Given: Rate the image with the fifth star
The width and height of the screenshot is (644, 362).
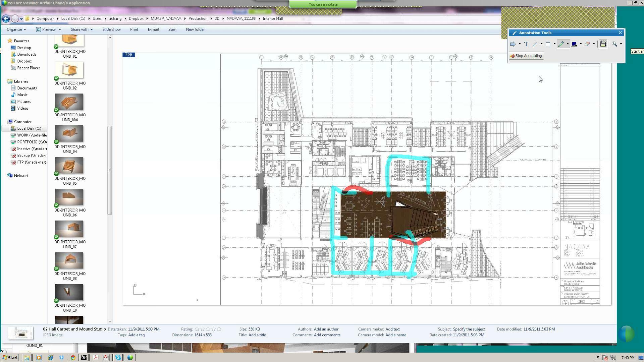Looking at the screenshot, I should click(219, 329).
